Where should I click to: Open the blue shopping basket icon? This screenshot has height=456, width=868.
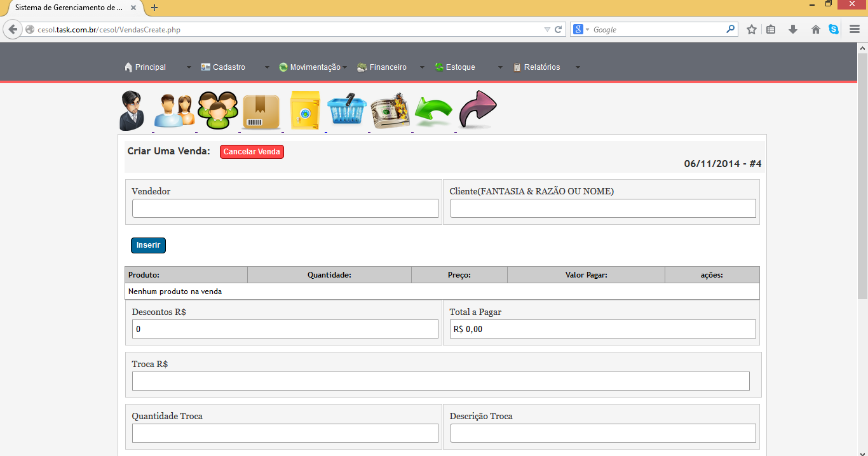(347, 111)
